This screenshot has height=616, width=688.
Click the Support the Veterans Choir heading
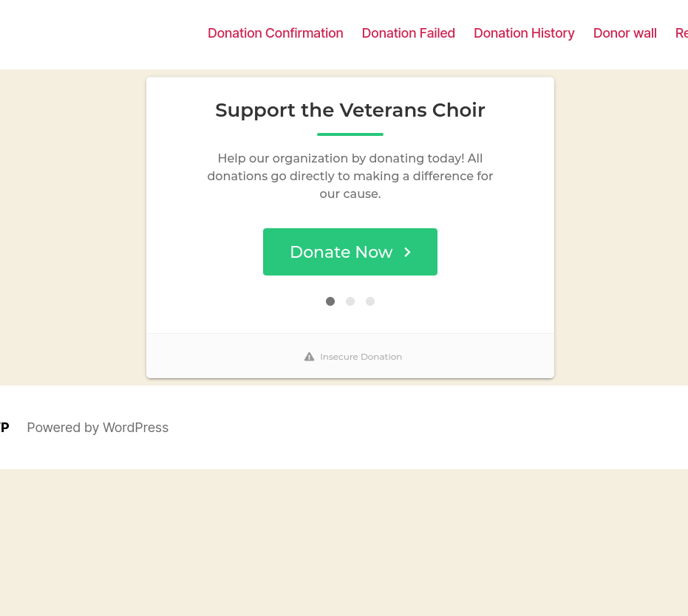tap(350, 110)
